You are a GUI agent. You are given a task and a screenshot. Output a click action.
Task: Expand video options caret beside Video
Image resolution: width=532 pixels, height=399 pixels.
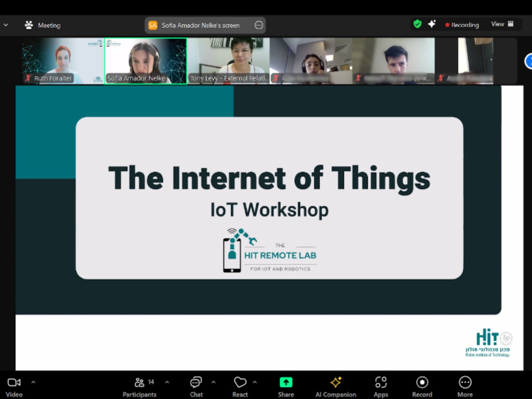click(33, 382)
